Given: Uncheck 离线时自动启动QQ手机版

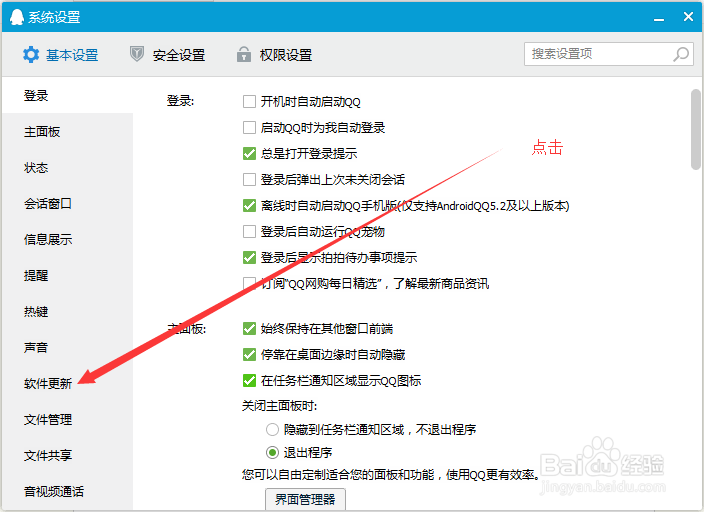Looking at the screenshot, I should point(249,206).
